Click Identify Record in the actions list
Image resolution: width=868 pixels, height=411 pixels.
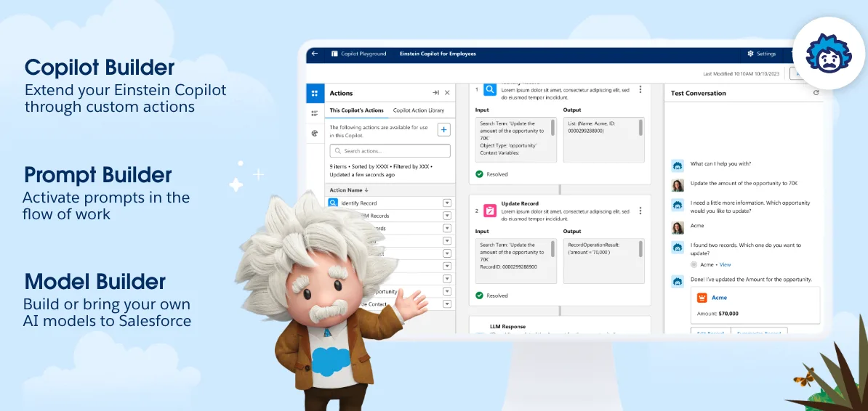(x=359, y=203)
